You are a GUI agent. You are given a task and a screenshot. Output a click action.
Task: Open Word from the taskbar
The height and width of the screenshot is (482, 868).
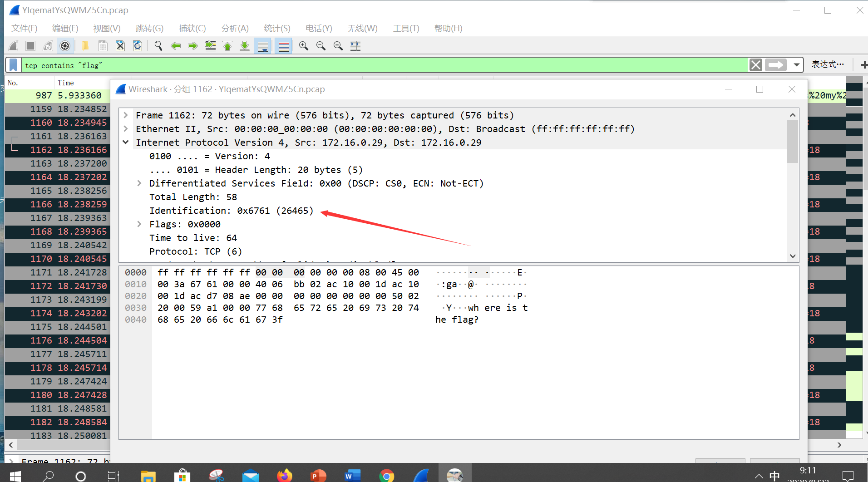coord(353,475)
